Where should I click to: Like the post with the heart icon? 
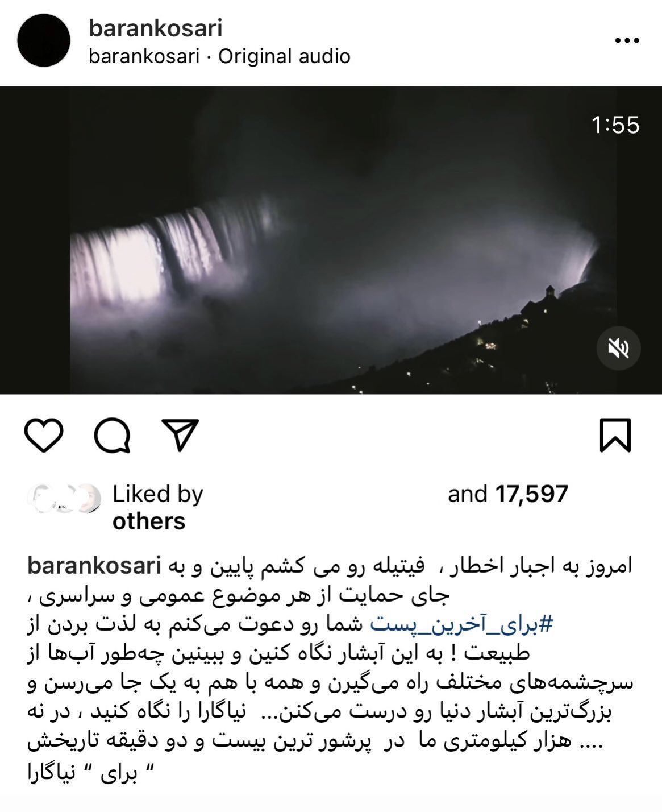point(44,436)
